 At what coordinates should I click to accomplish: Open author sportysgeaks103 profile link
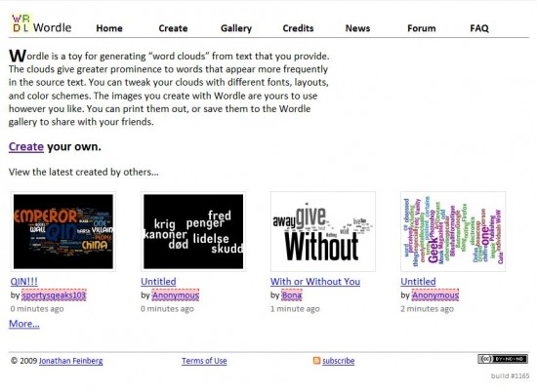click(x=54, y=295)
